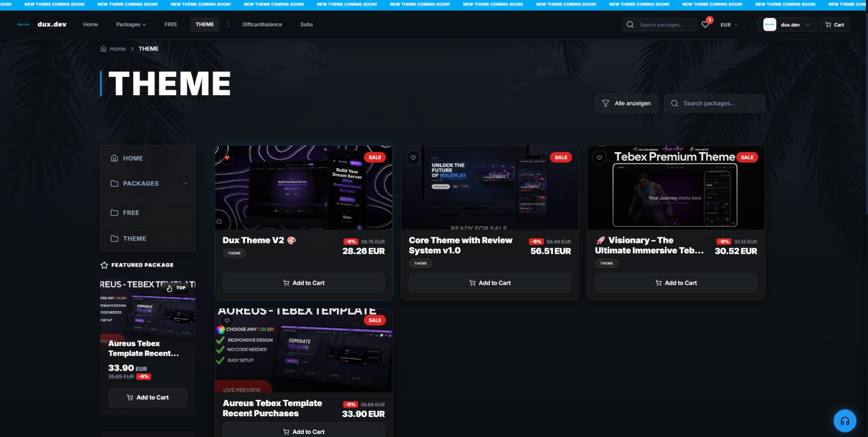
Task: Click the '56.51 EUR' price on Core Theme
Action: (x=551, y=251)
